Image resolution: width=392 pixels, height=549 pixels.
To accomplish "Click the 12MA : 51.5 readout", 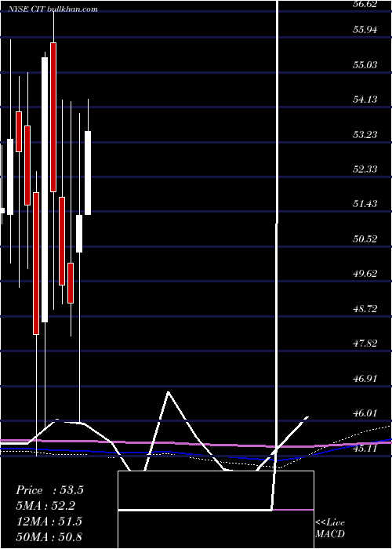I will tap(49, 521).
